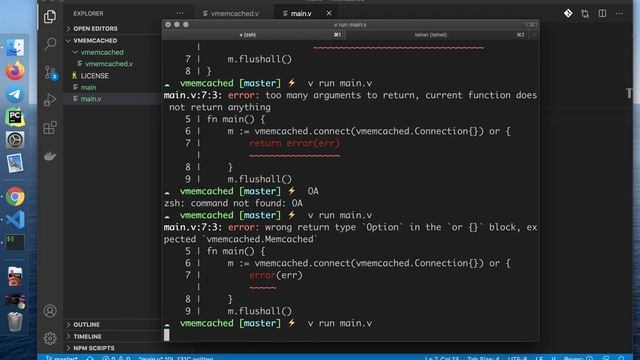
Task: Open the Search view in activity bar
Action: pyautogui.click(x=50, y=43)
